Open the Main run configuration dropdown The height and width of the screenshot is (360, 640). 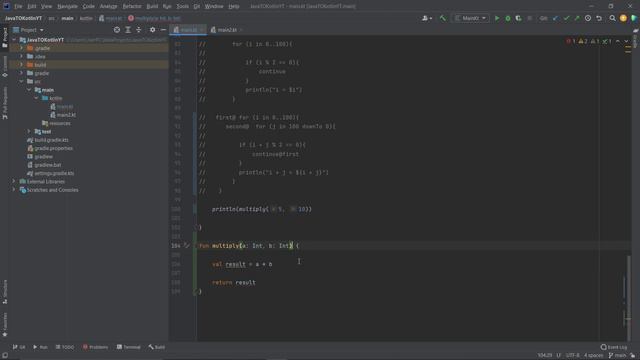471,18
